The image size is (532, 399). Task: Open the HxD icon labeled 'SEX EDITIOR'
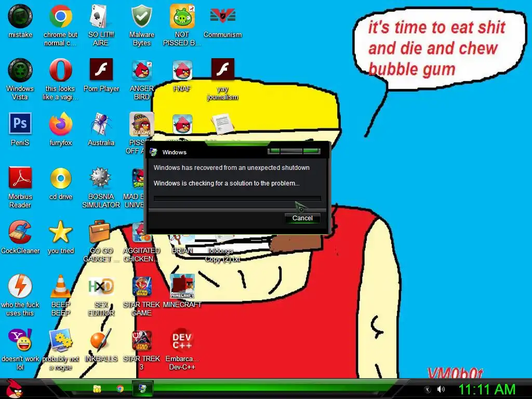(101, 287)
